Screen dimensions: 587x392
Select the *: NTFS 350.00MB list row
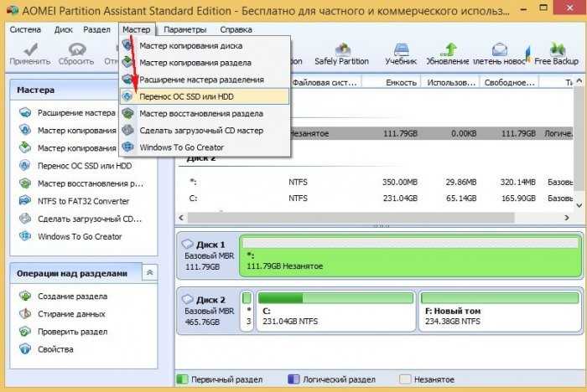(377, 182)
